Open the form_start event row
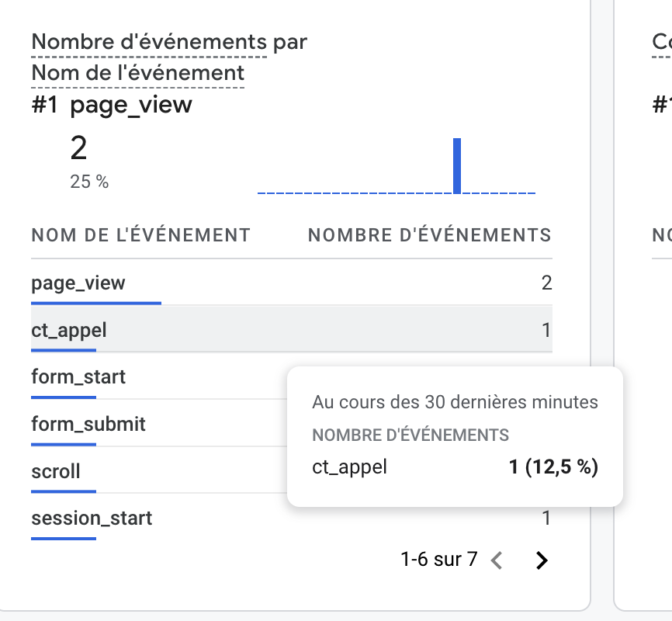The image size is (672, 621). [x=158, y=376]
